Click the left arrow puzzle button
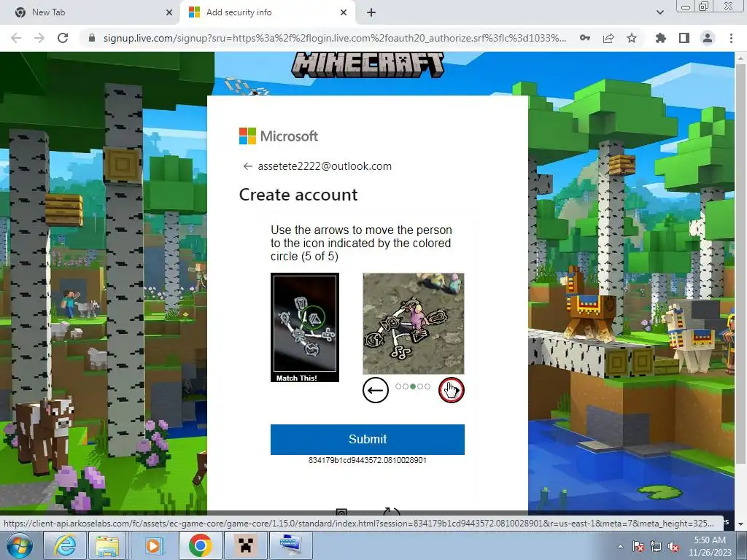The height and width of the screenshot is (560, 747). click(376, 390)
